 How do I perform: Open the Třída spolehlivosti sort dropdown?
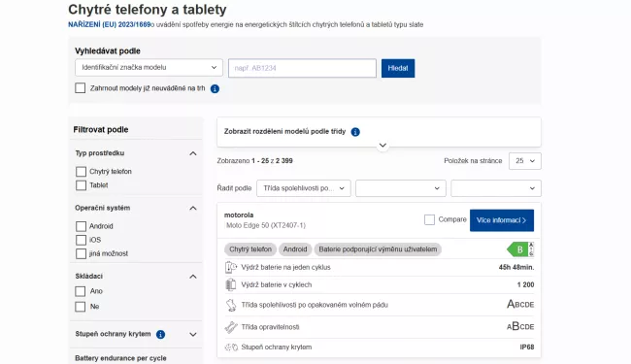point(304,188)
